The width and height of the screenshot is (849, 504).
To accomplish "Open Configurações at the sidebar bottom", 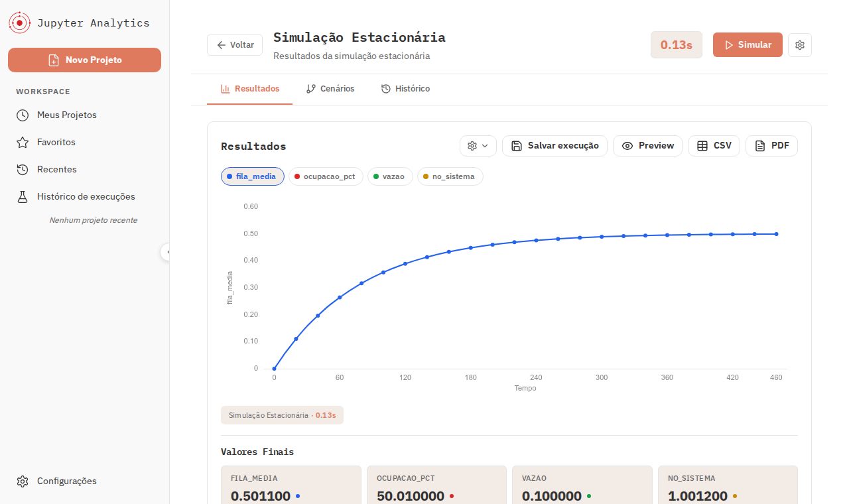I will tap(84, 481).
